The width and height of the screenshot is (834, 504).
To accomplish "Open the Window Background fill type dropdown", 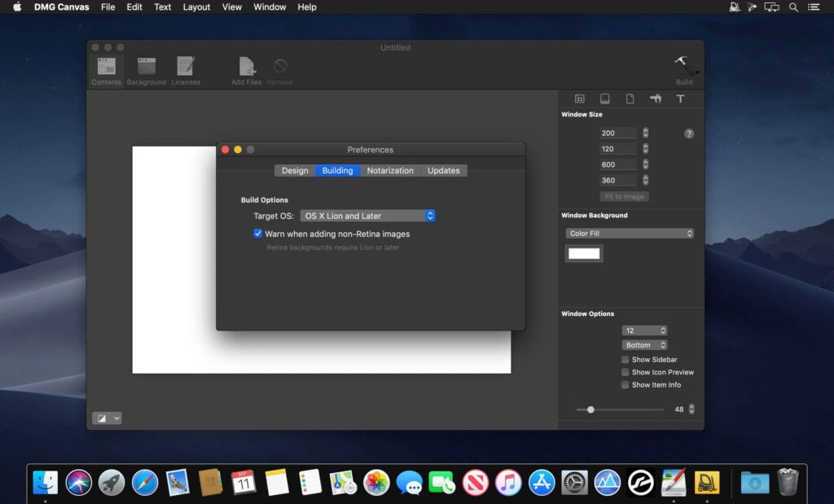I will pyautogui.click(x=629, y=233).
